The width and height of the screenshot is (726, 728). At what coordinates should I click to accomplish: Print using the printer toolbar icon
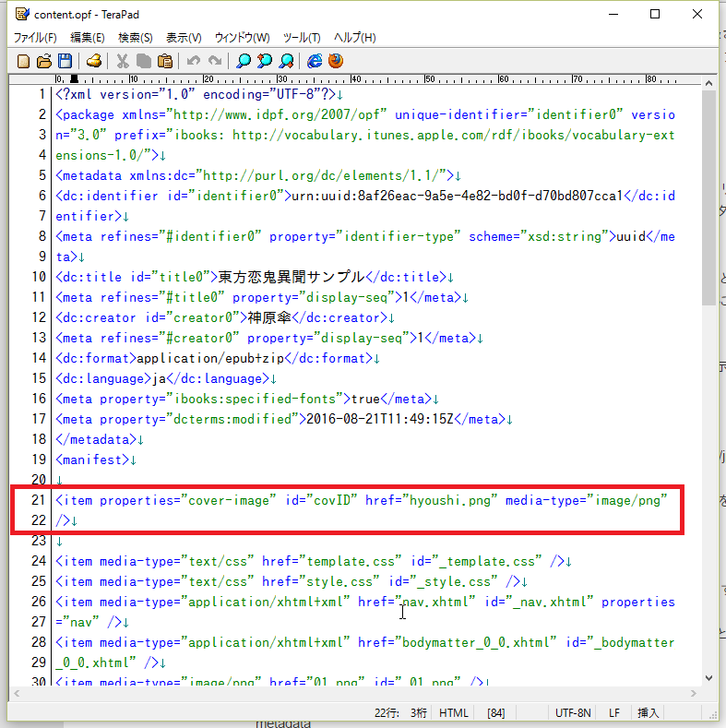click(94, 61)
